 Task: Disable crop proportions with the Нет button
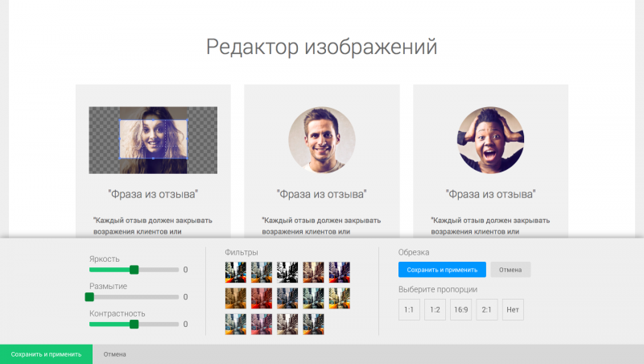click(512, 309)
